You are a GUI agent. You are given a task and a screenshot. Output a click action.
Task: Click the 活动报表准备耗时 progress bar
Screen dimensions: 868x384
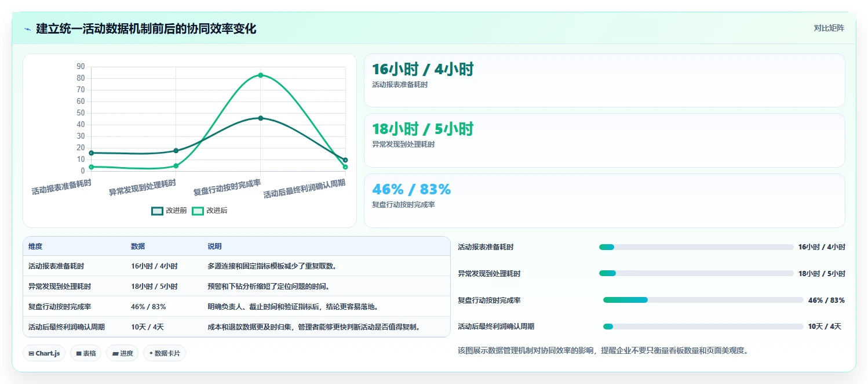click(696, 247)
